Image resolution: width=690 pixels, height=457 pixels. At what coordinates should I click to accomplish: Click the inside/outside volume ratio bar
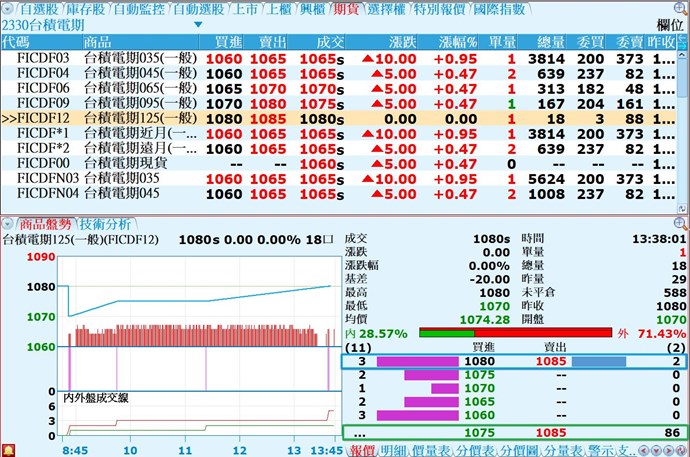(x=516, y=333)
